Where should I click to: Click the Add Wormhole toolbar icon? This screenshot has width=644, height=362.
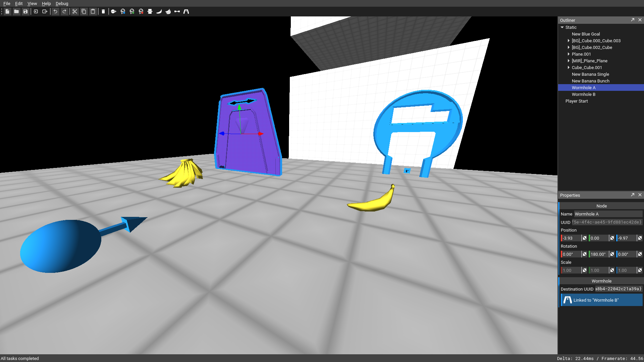[186, 11]
